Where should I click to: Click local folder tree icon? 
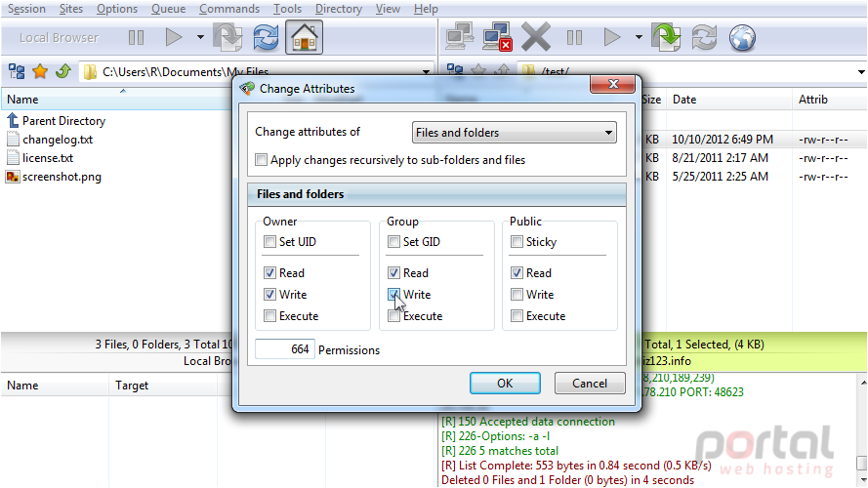coord(17,71)
